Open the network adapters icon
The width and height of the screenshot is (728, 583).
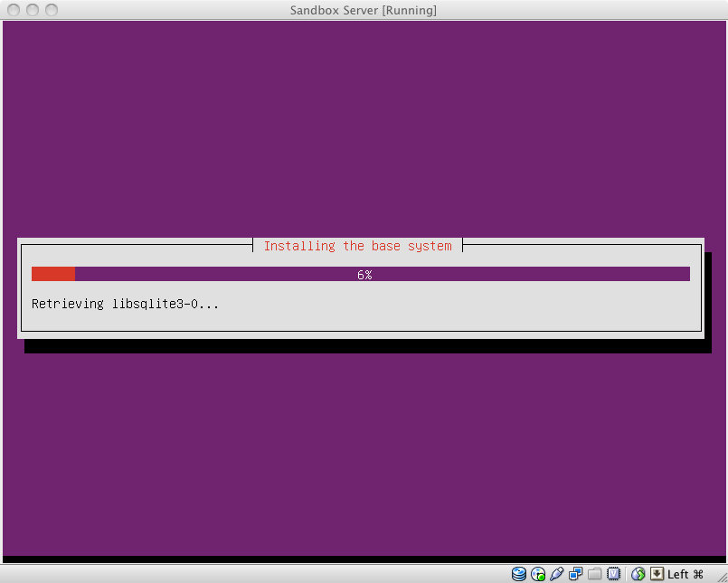click(576, 574)
